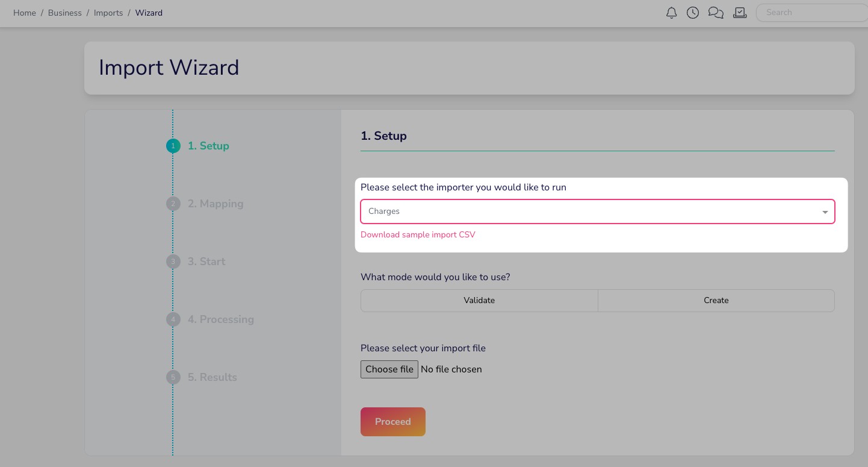Navigate to Home breadcrumb

(x=25, y=13)
